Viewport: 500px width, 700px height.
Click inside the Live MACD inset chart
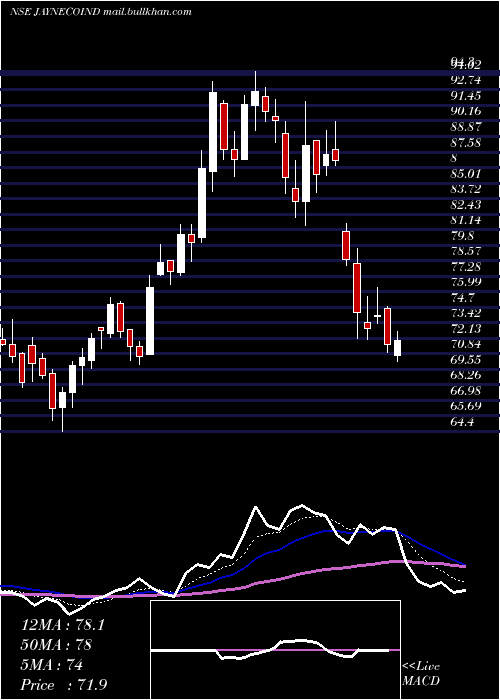[x=275, y=650]
